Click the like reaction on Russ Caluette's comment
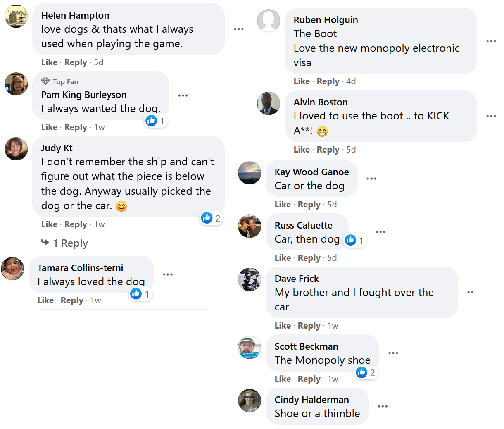The width and height of the screenshot is (504, 429). (350, 240)
